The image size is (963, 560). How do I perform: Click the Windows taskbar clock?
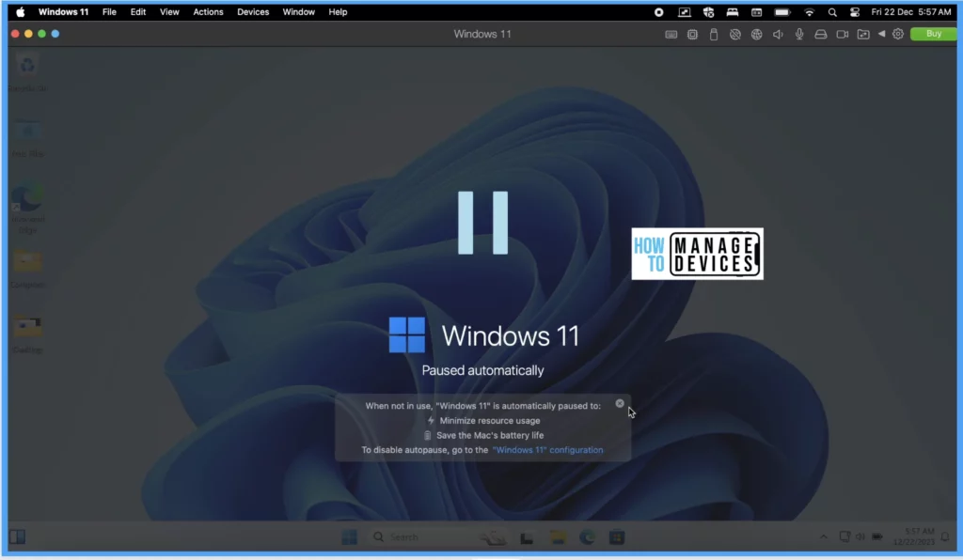pyautogui.click(x=914, y=537)
